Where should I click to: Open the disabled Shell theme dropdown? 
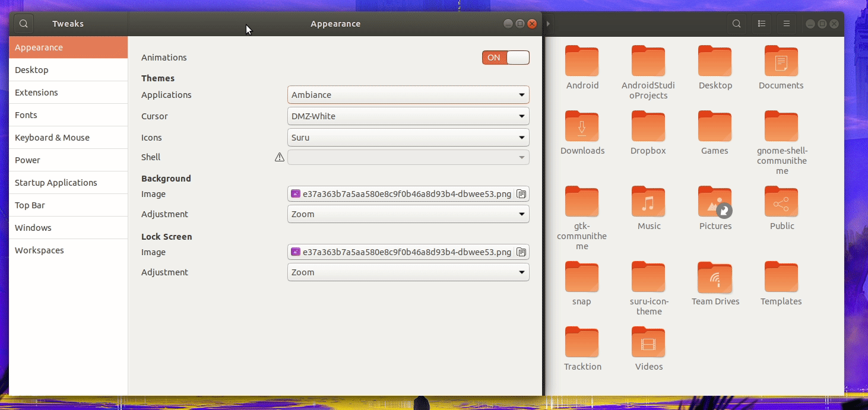(408, 157)
